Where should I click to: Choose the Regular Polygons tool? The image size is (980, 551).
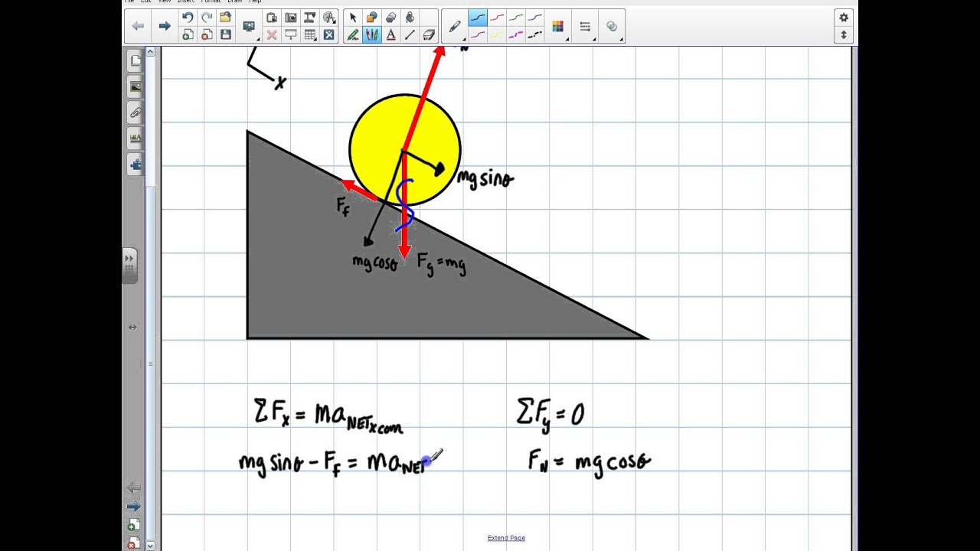[391, 18]
